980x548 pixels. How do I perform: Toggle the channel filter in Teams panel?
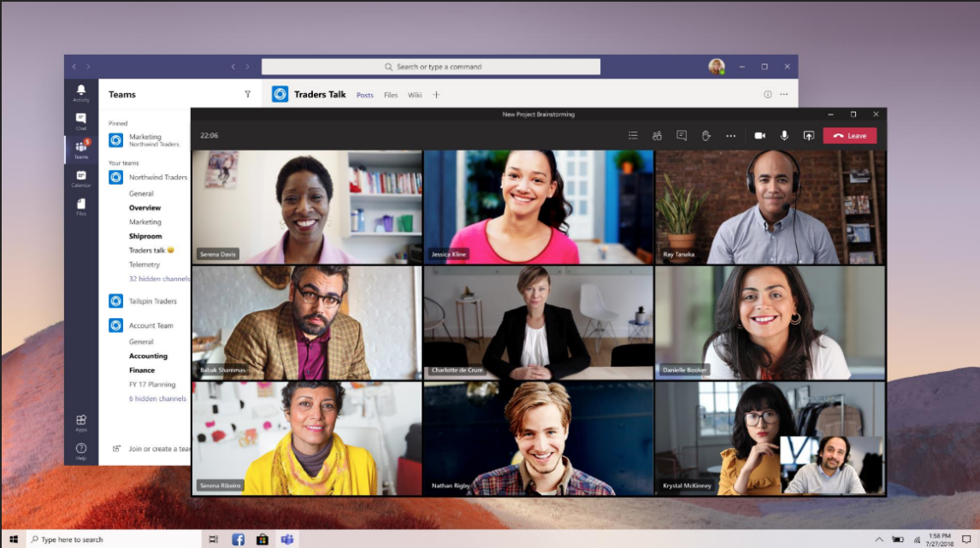tap(247, 94)
